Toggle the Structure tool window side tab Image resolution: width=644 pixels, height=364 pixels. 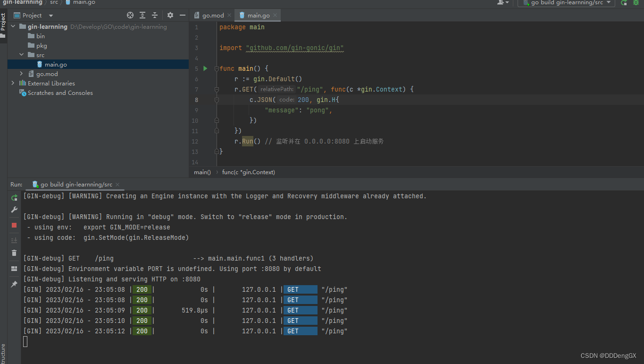coord(3,354)
